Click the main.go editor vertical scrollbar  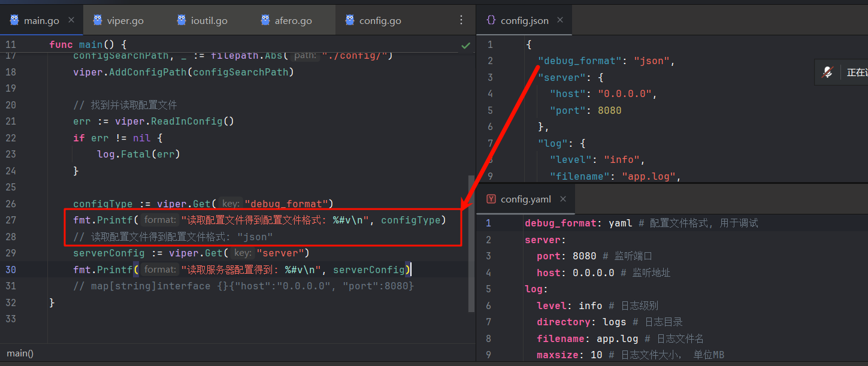pos(471,240)
